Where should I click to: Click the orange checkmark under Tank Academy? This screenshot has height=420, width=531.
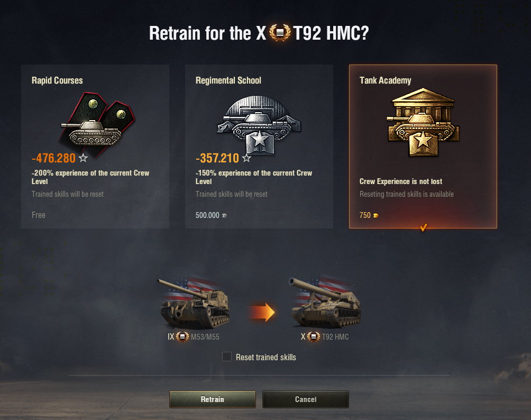pyautogui.click(x=423, y=227)
